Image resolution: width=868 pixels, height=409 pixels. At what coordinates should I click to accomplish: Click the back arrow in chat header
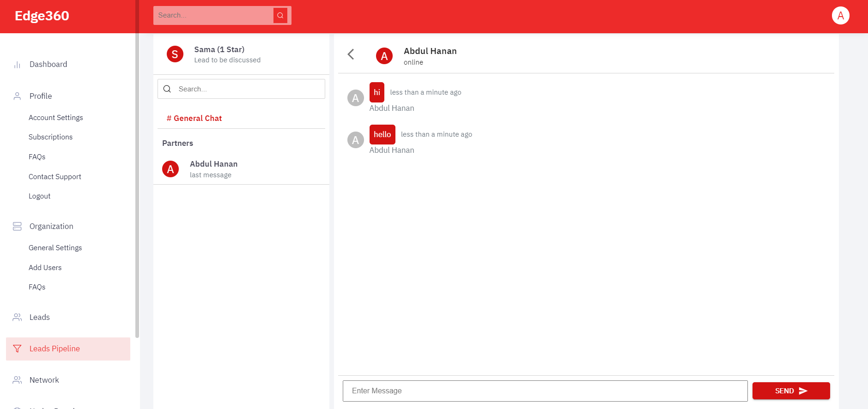click(351, 54)
